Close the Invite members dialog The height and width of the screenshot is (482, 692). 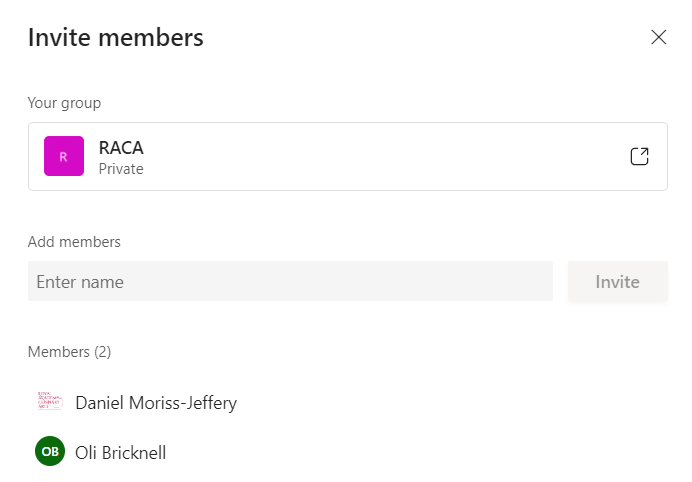pyautogui.click(x=658, y=38)
